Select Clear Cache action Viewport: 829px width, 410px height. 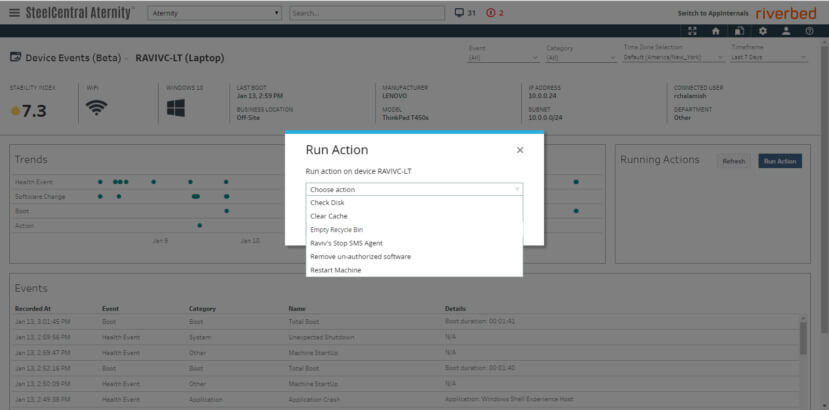(x=414, y=216)
